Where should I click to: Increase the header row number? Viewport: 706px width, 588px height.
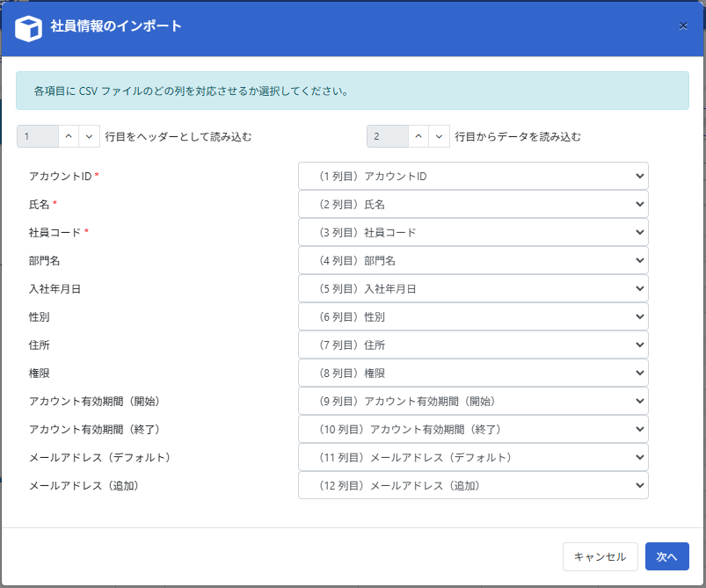tap(69, 136)
